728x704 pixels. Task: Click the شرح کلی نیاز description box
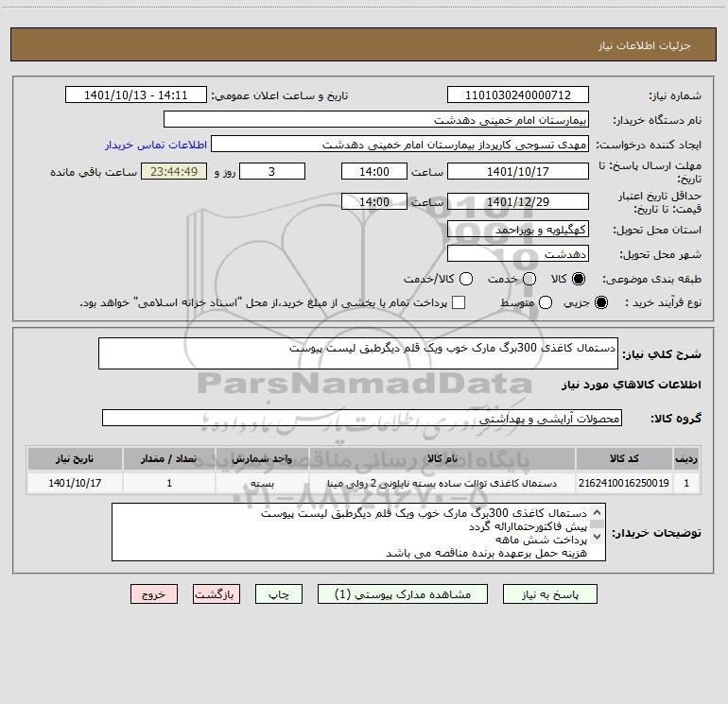[x=358, y=353]
